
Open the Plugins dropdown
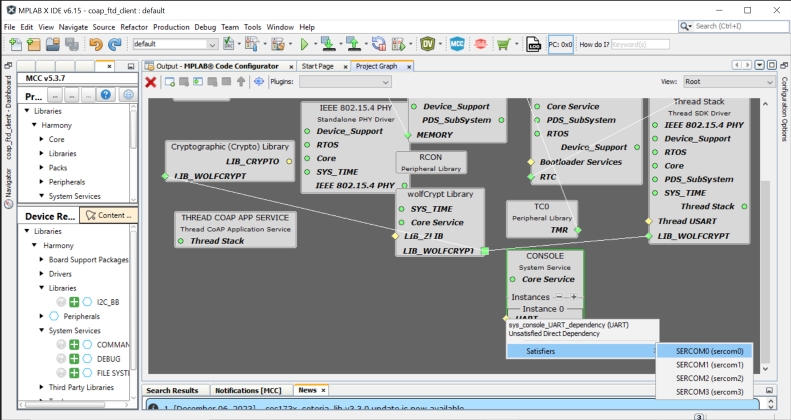click(x=345, y=82)
